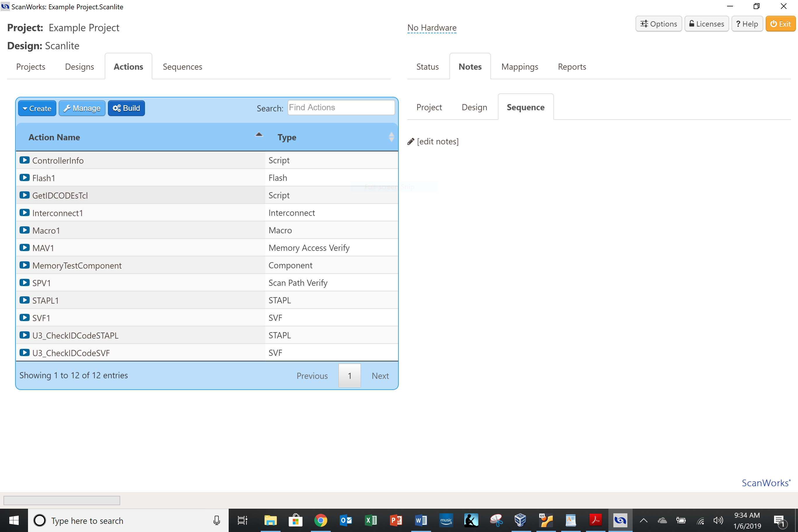Run the Macro1 action play icon
This screenshot has height=532, width=798.
click(24, 230)
